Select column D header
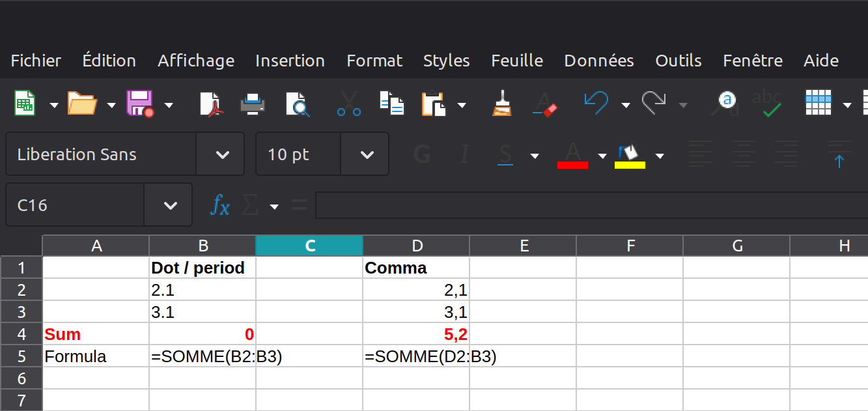This screenshot has width=868, height=411. pos(417,246)
